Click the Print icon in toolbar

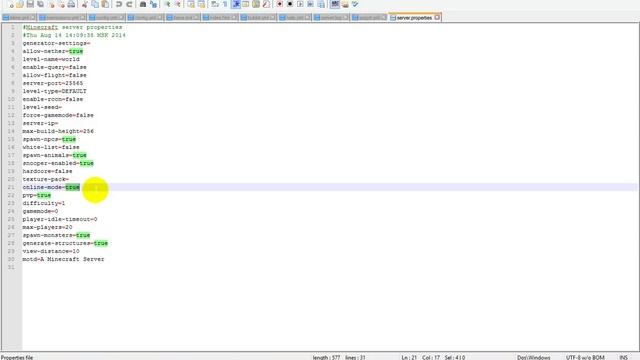click(x=71, y=4)
